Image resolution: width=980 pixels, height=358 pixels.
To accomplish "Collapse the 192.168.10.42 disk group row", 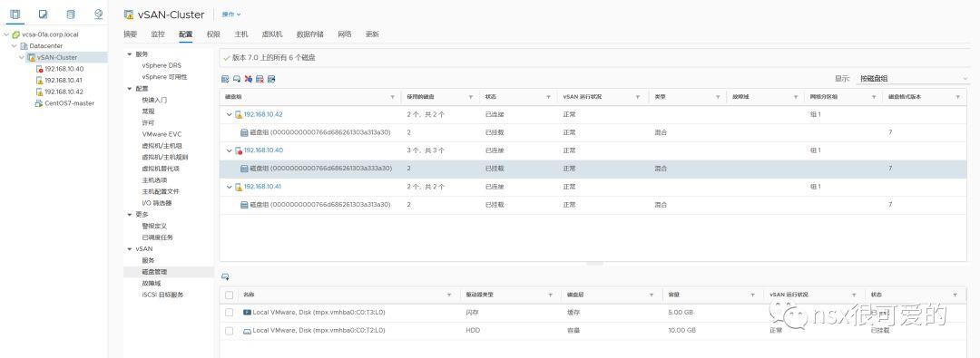I will (229, 115).
